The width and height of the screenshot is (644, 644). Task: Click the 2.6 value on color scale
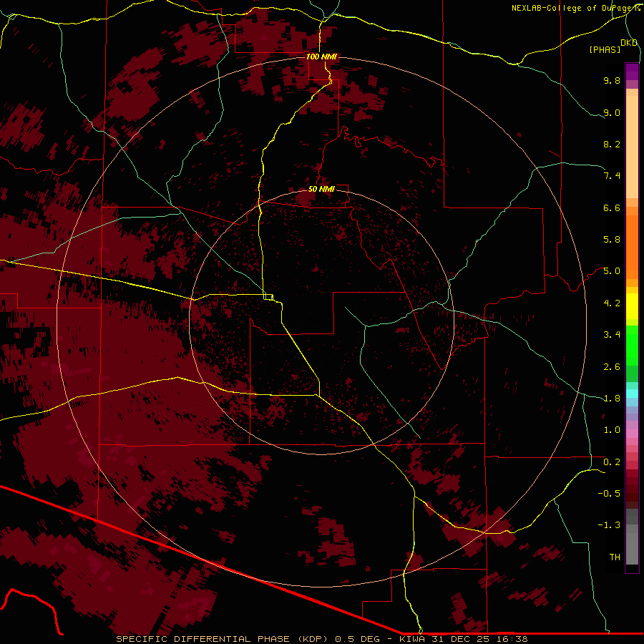612,367
